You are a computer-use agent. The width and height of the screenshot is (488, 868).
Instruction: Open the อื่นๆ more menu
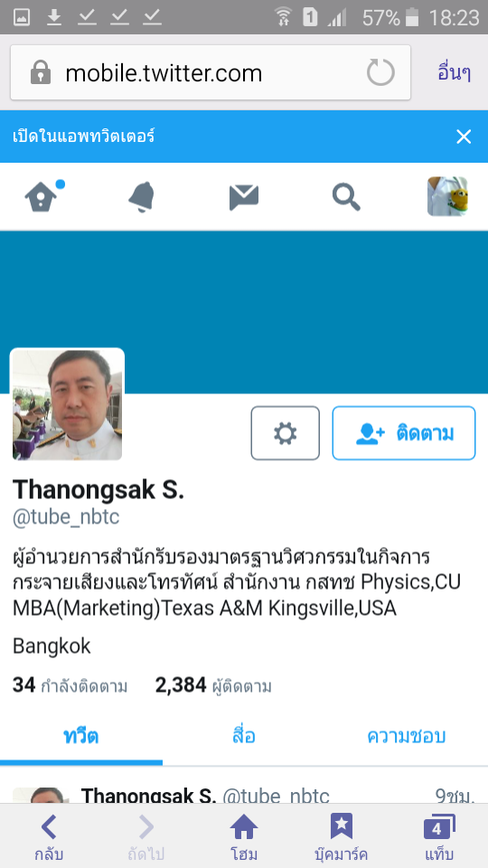tap(455, 72)
